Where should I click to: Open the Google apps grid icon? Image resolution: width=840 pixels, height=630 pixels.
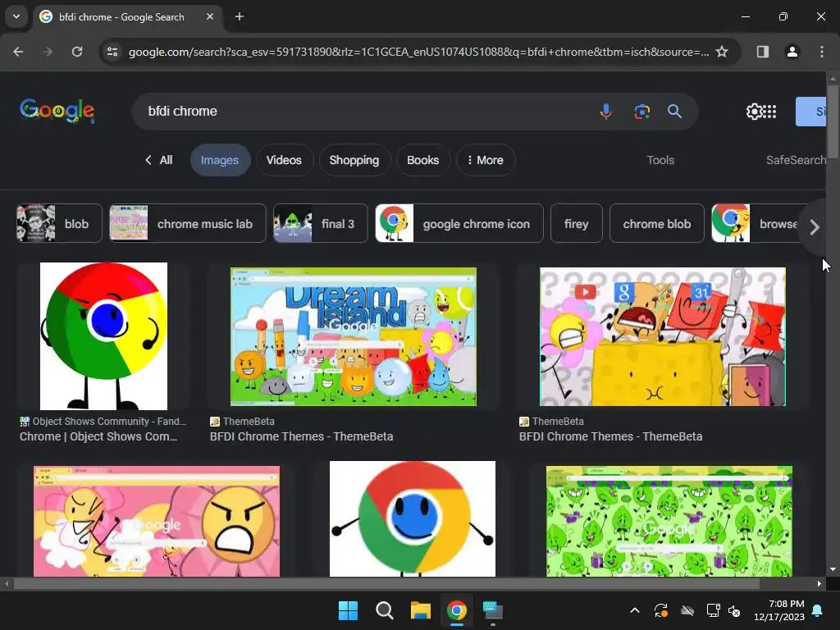point(769,112)
